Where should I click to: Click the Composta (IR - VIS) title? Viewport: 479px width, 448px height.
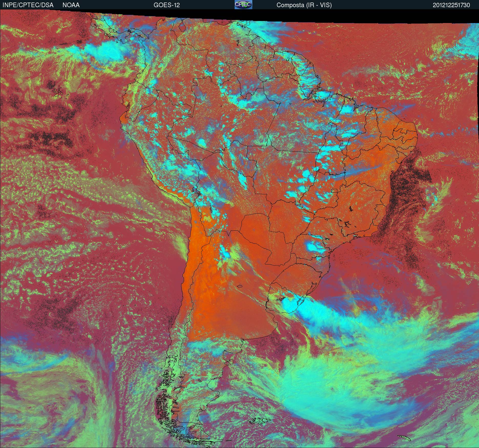[x=304, y=5]
